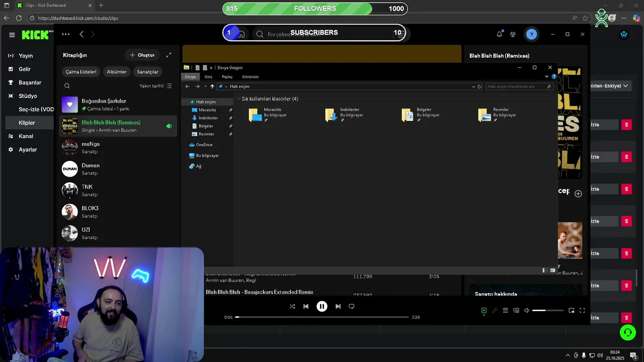Open Beğenilen Şarkılar playlist

[x=118, y=105]
